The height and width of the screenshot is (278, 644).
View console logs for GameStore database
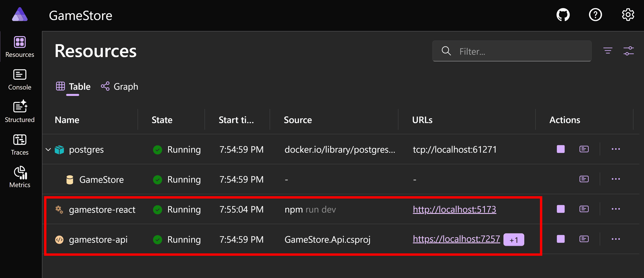point(584,179)
